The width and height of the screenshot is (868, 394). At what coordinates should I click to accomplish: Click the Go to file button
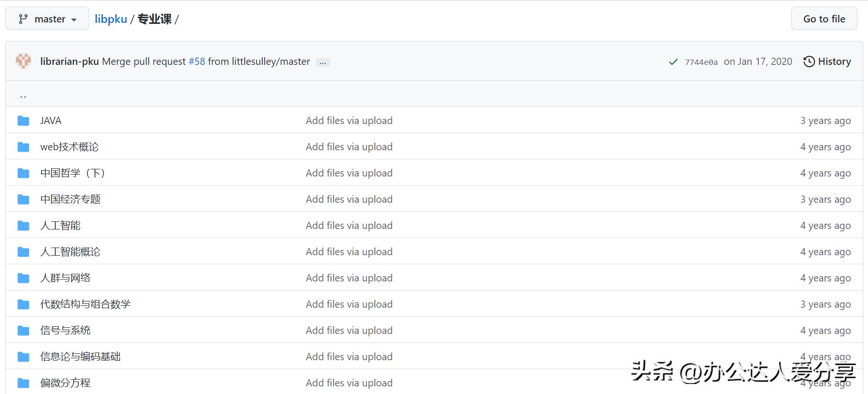824,19
